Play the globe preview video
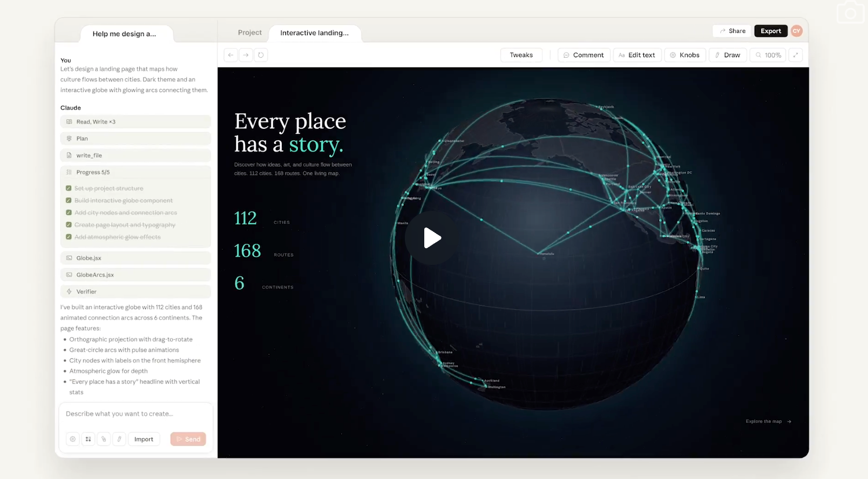 [x=431, y=238]
